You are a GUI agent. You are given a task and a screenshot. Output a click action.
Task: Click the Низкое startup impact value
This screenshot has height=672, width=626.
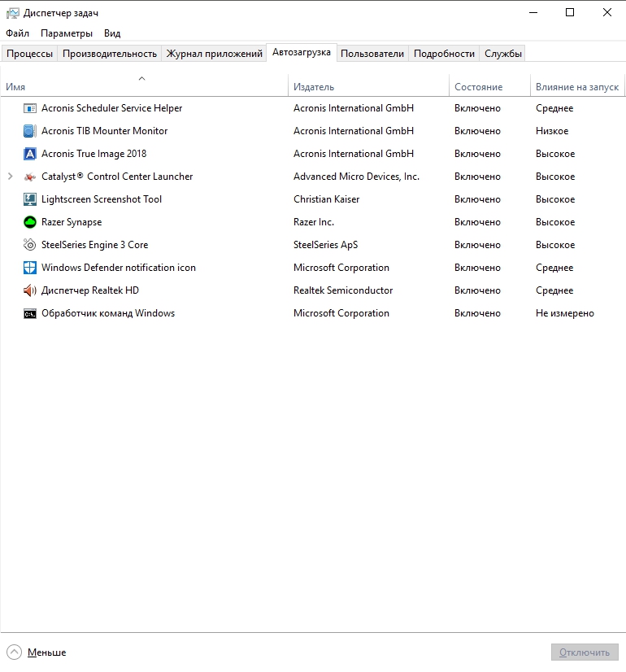pyautogui.click(x=552, y=131)
